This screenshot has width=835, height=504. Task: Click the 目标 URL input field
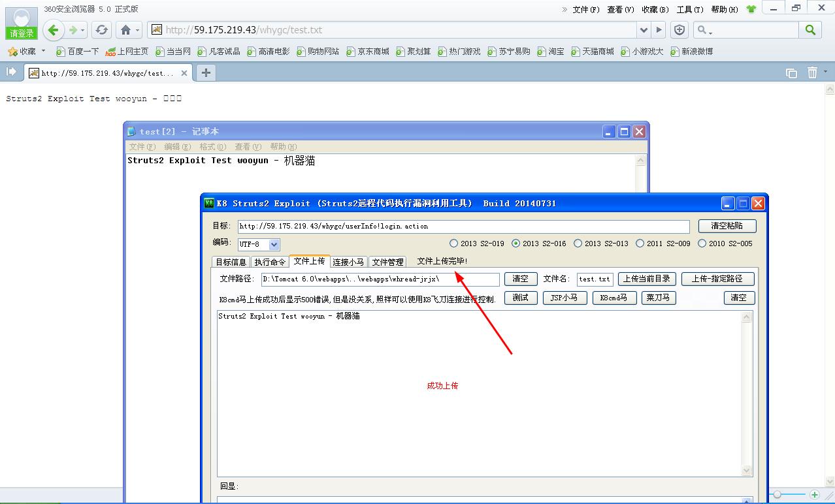point(463,227)
